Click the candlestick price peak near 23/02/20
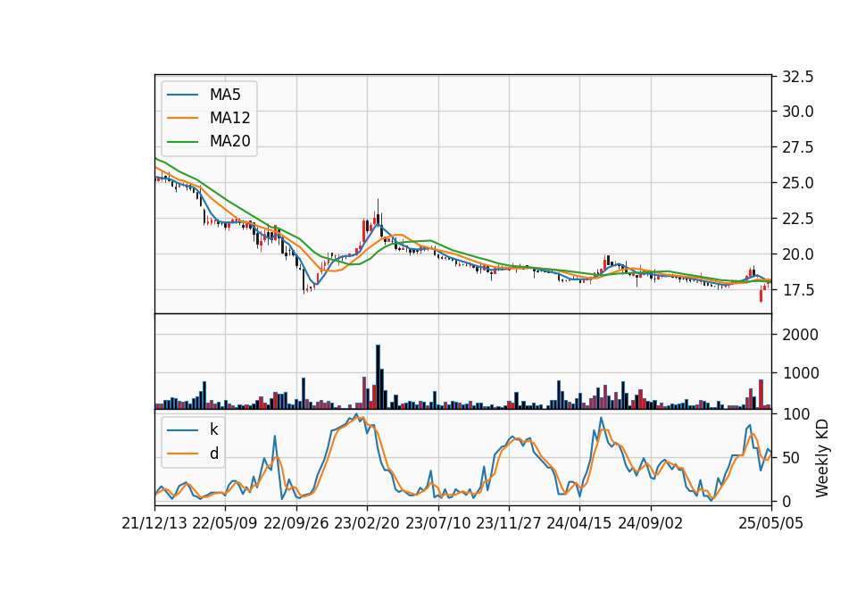This screenshot has height=616, width=857. [x=378, y=211]
